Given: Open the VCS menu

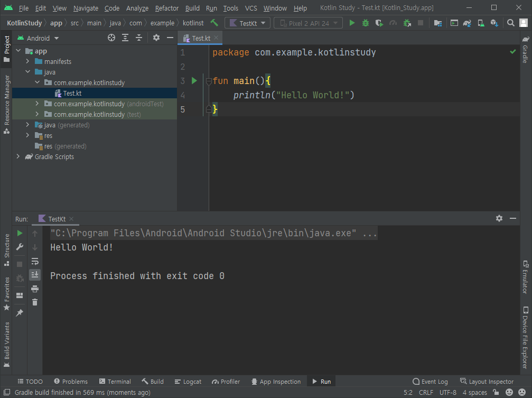Looking at the screenshot, I should pyautogui.click(x=251, y=8).
